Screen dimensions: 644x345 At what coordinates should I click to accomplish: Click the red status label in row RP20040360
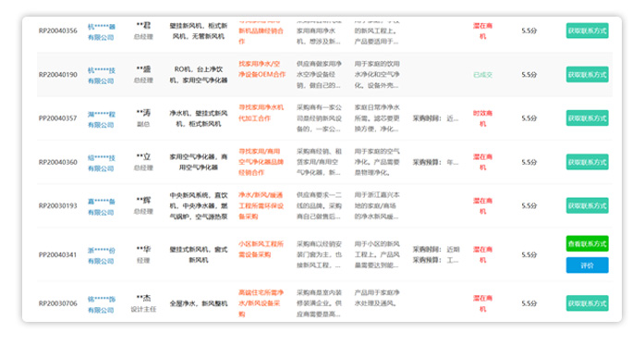[x=482, y=162]
